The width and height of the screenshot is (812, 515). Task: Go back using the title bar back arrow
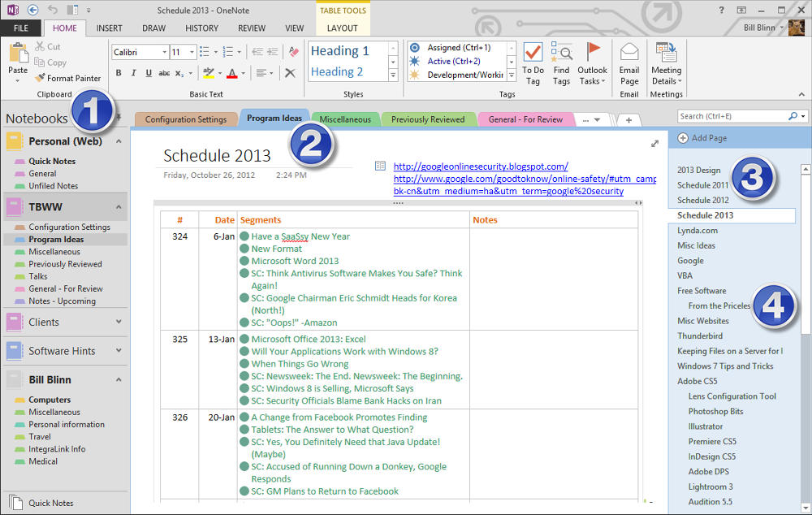(x=32, y=10)
